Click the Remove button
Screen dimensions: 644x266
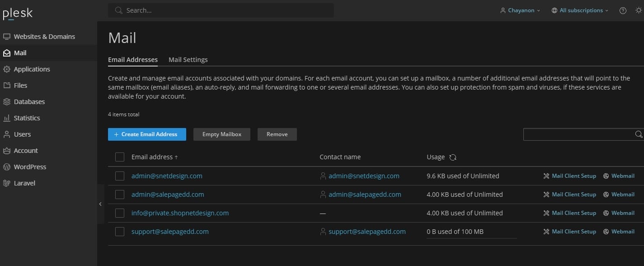pyautogui.click(x=277, y=134)
